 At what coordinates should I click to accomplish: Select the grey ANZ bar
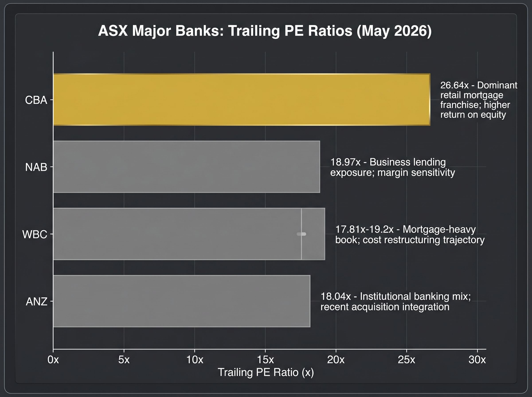(182, 301)
